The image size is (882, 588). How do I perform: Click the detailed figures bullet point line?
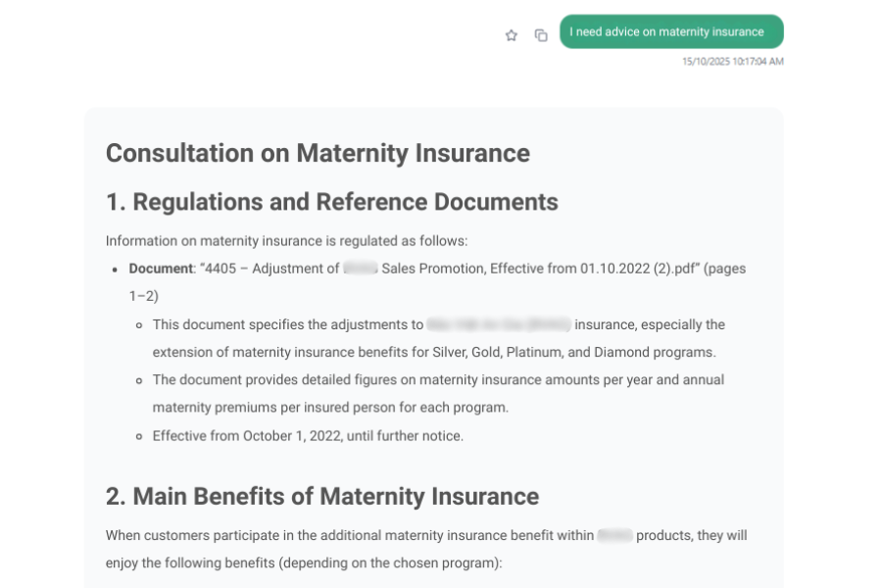438,379
